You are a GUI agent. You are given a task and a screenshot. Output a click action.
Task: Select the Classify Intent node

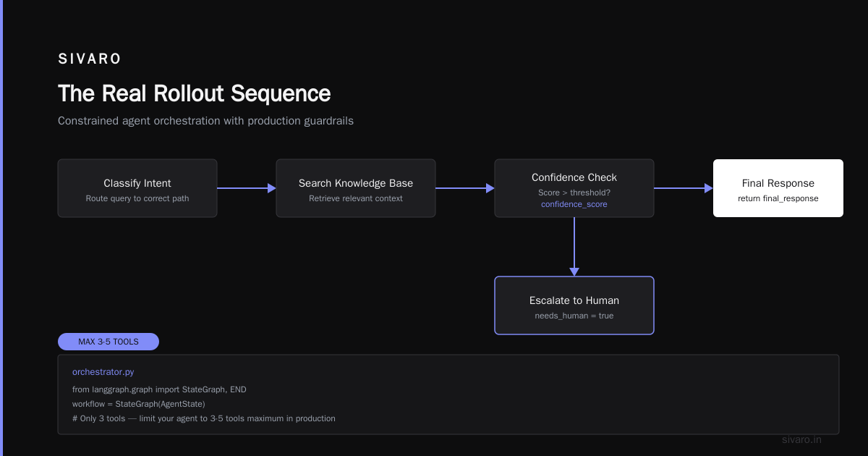coord(137,188)
